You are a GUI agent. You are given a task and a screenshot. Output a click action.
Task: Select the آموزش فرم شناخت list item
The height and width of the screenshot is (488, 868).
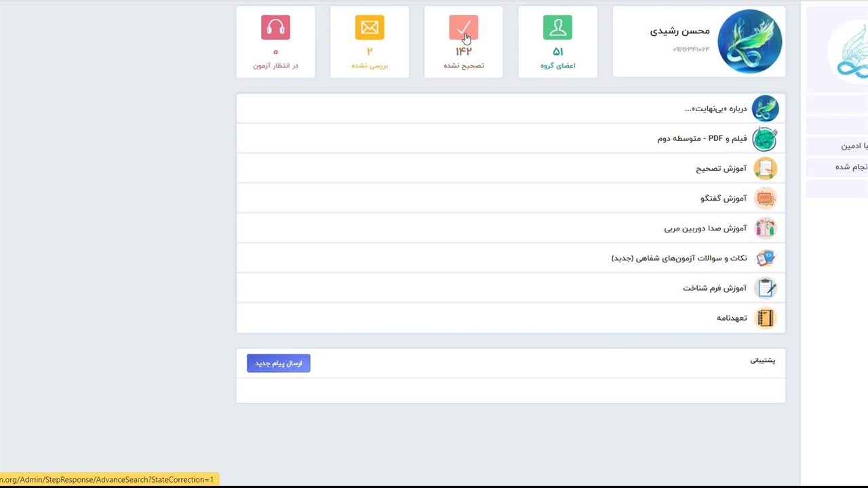[x=714, y=288]
